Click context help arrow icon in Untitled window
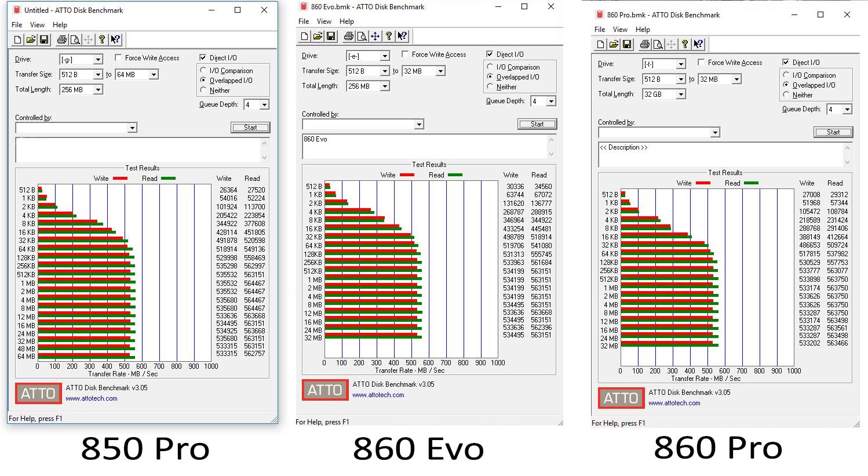The image size is (868, 476). 115,39
